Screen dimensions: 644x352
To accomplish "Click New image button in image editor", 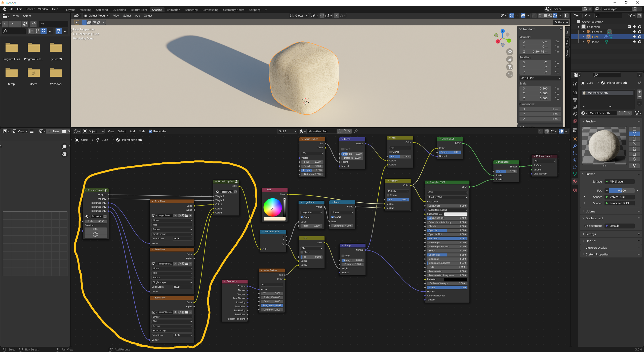I will pyautogui.click(x=53, y=131).
